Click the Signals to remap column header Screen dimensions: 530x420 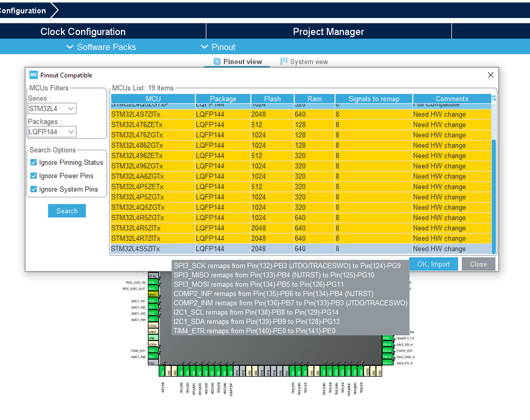tap(373, 99)
